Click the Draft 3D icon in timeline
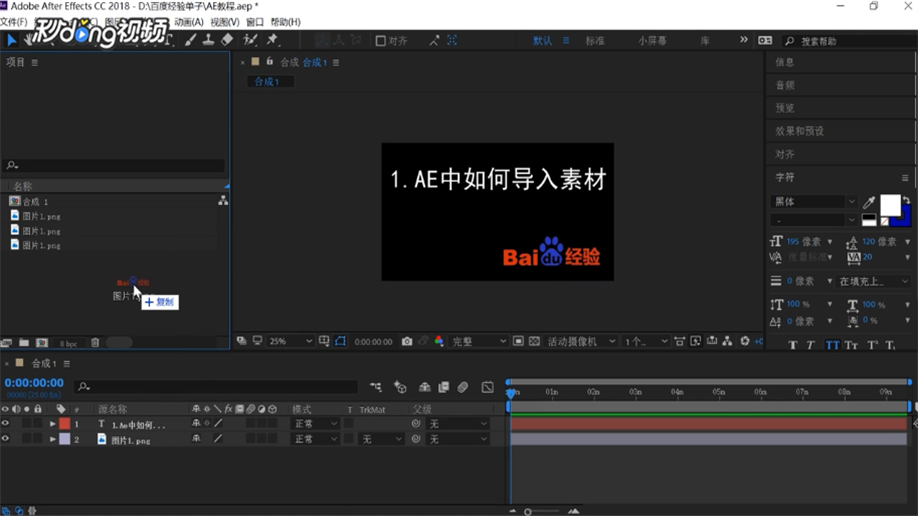Viewport: 918px width, 516px height. [400, 387]
